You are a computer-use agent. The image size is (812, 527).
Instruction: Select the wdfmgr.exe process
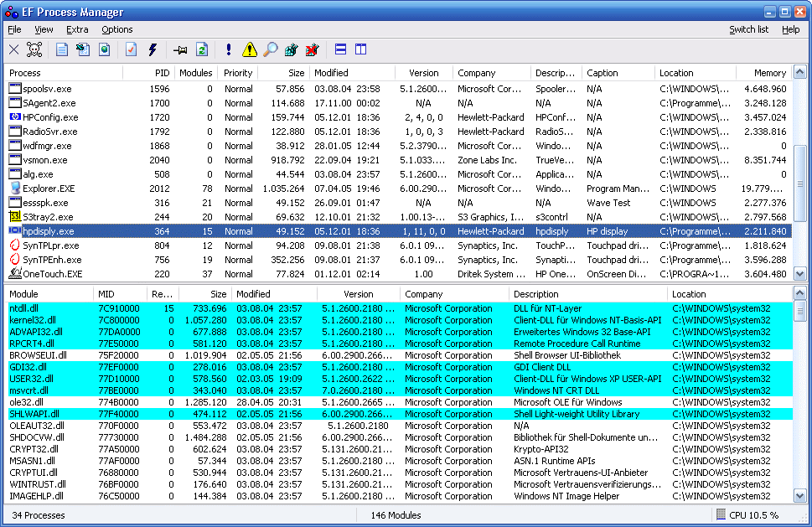click(399, 146)
